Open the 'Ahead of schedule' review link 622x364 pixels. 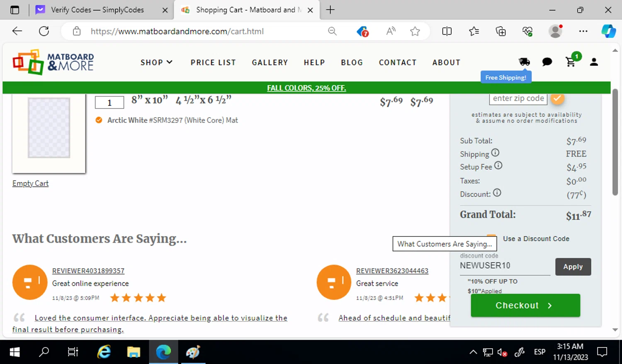(394, 318)
